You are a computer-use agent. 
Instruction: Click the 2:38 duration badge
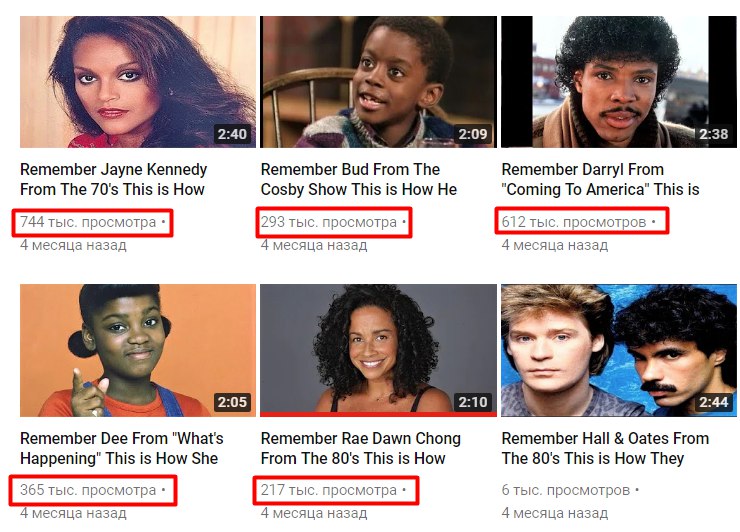tap(714, 134)
